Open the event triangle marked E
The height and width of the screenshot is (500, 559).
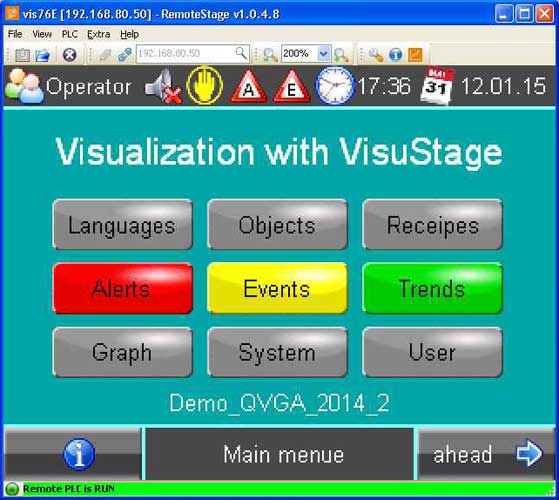click(x=292, y=87)
